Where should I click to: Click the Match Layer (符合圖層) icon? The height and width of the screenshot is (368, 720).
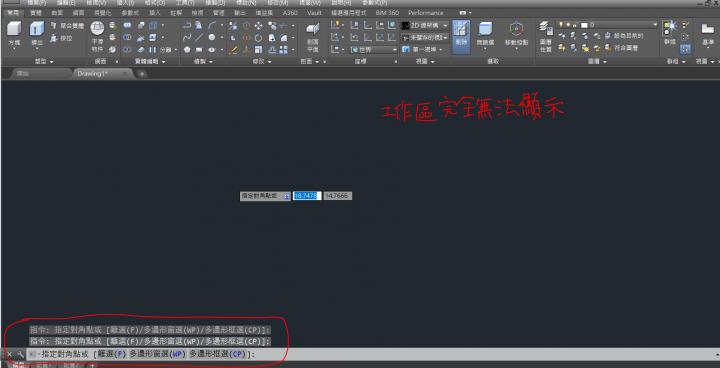point(622,48)
